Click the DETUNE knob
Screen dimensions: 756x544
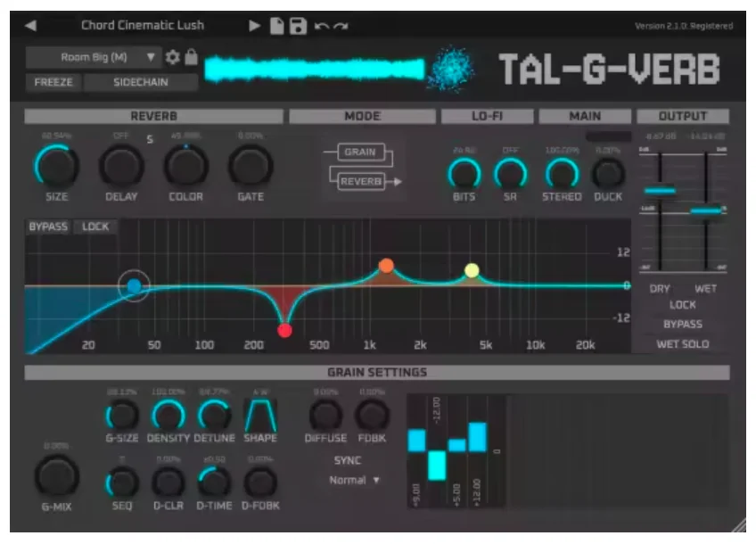click(214, 416)
